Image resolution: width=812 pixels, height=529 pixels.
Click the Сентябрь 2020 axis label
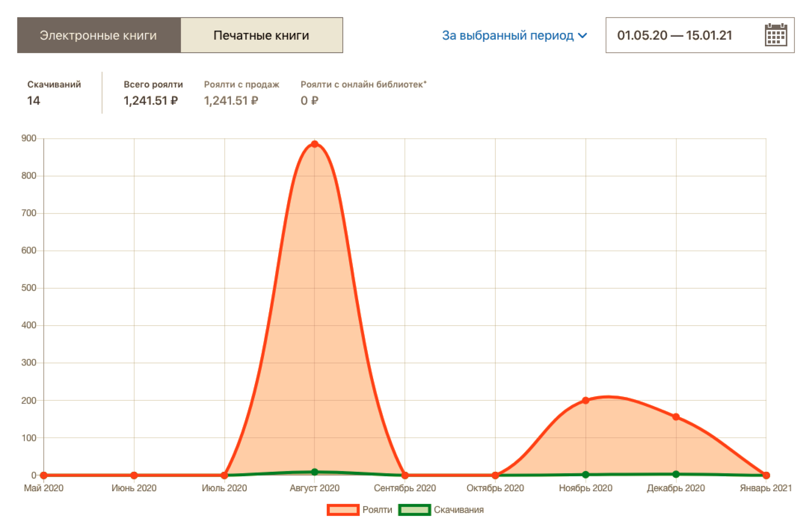[x=405, y=488]
